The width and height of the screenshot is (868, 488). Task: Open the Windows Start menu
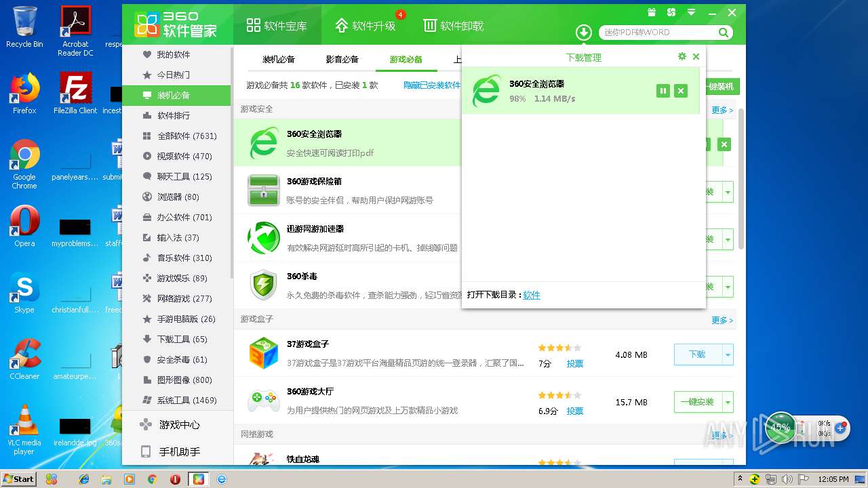coord(19,479)
